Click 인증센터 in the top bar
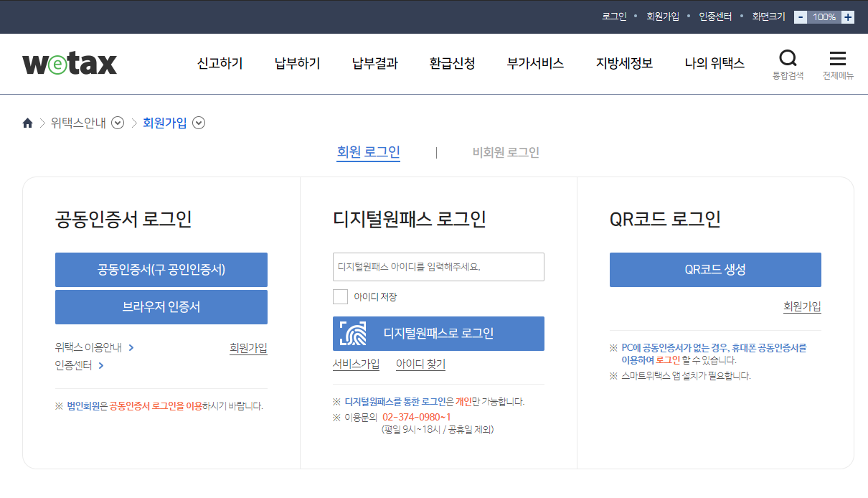 pos(715,17)
